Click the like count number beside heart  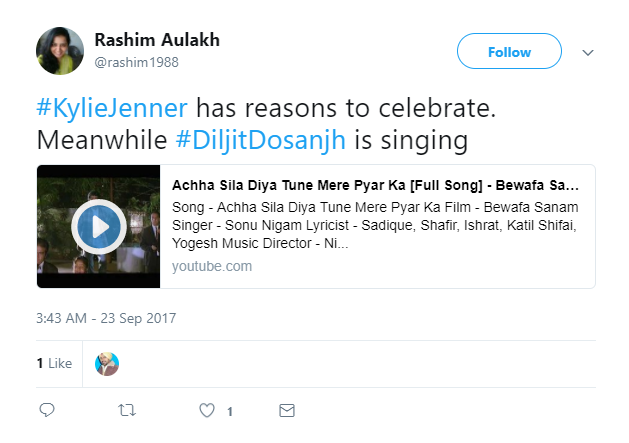[x=230, y=411]
